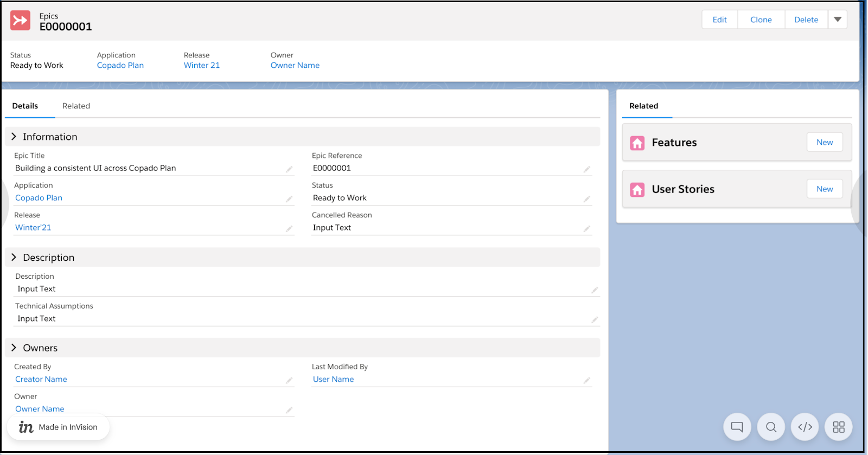868x455 pixels.
Task: Open Copado Plan link in header
Action: (120, 65)
